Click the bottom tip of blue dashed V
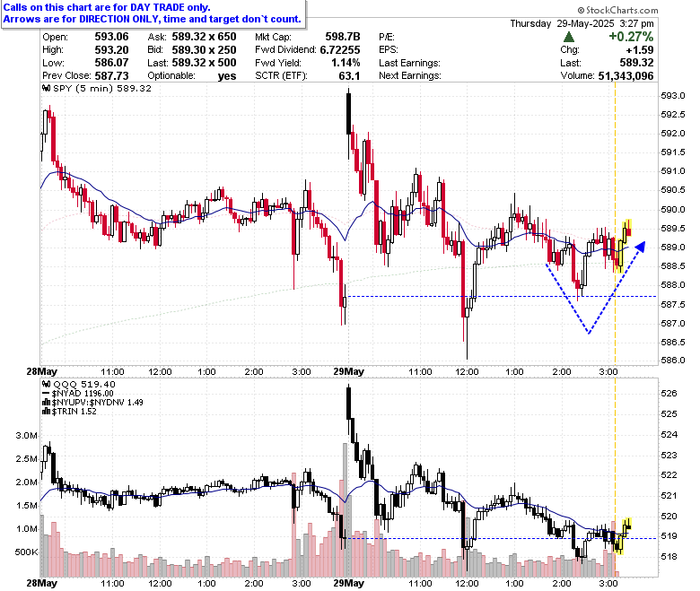Image resolution: width=700 pixels, height=591 pixels. [x=590, y=333]
